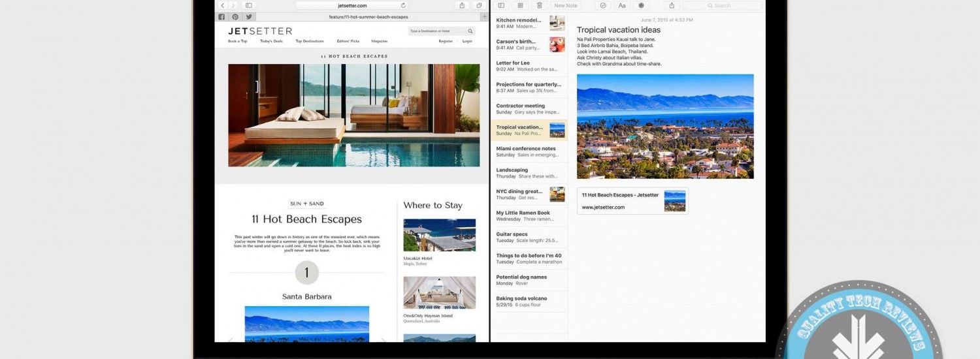Open the Aa text format menu
The width and height of the screenshot is (980, 359).
coord(622,5)
